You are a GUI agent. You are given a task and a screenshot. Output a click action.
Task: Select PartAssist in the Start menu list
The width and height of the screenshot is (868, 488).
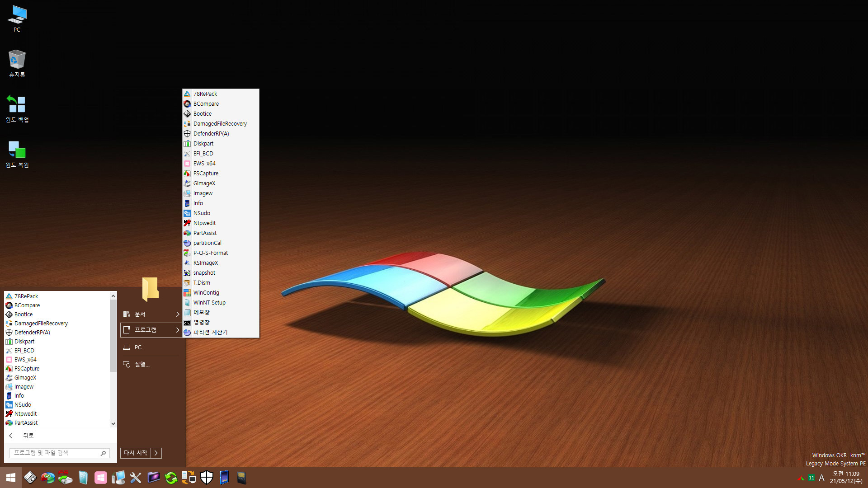pos(57,423)
